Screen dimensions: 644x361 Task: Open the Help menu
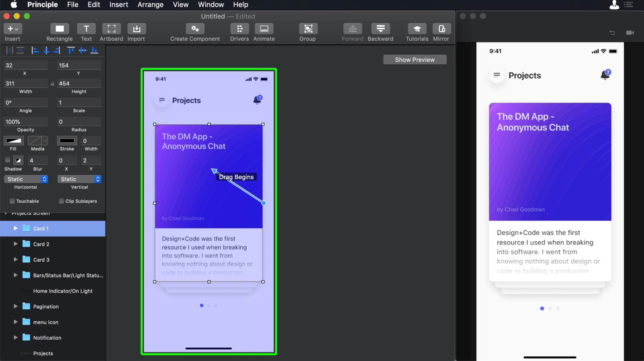(x=241, y=5)
